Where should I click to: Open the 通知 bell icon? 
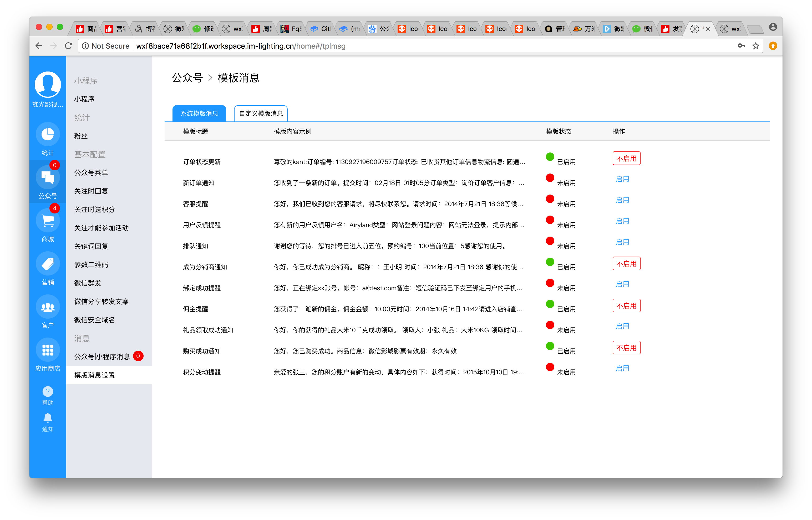[x=48, y=418]
